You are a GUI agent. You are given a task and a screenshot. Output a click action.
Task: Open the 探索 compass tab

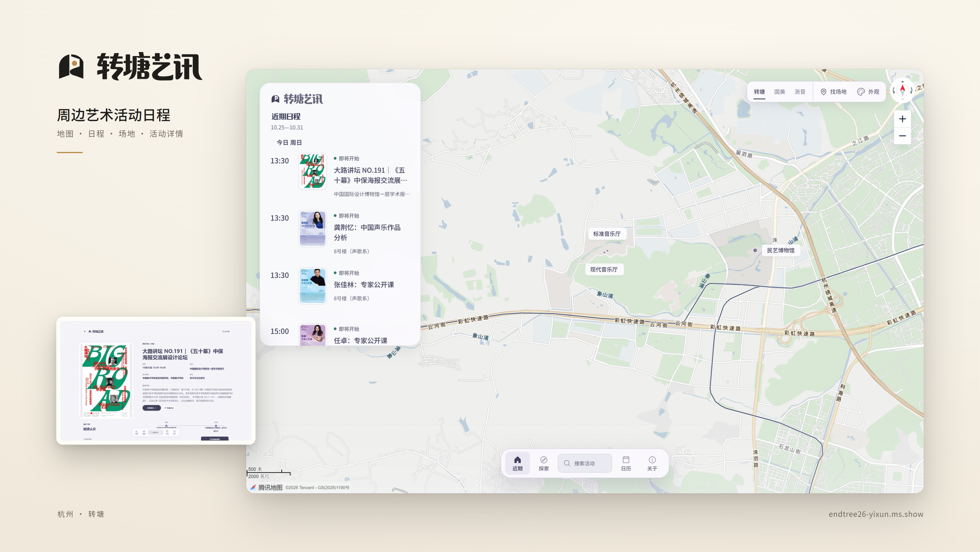[544, 463]
